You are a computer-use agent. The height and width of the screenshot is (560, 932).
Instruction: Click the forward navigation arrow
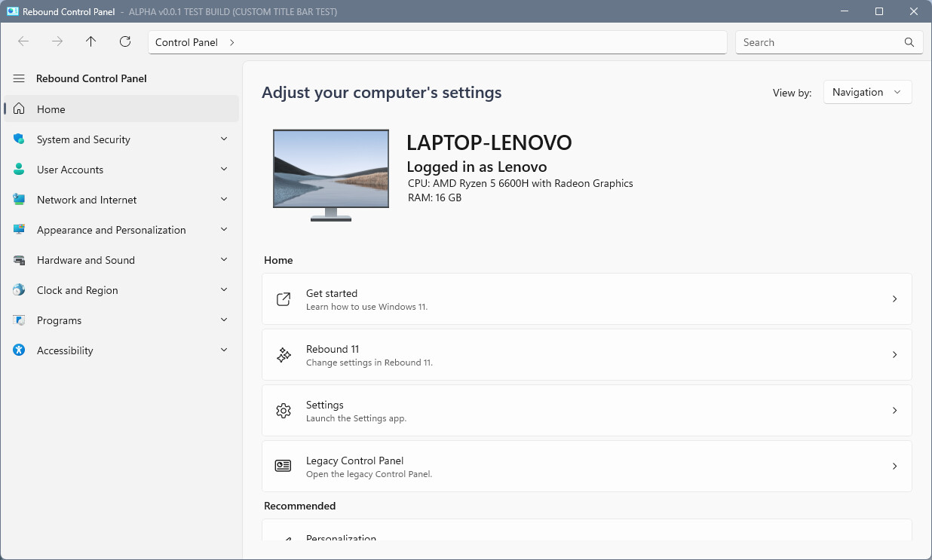point(57,42)
